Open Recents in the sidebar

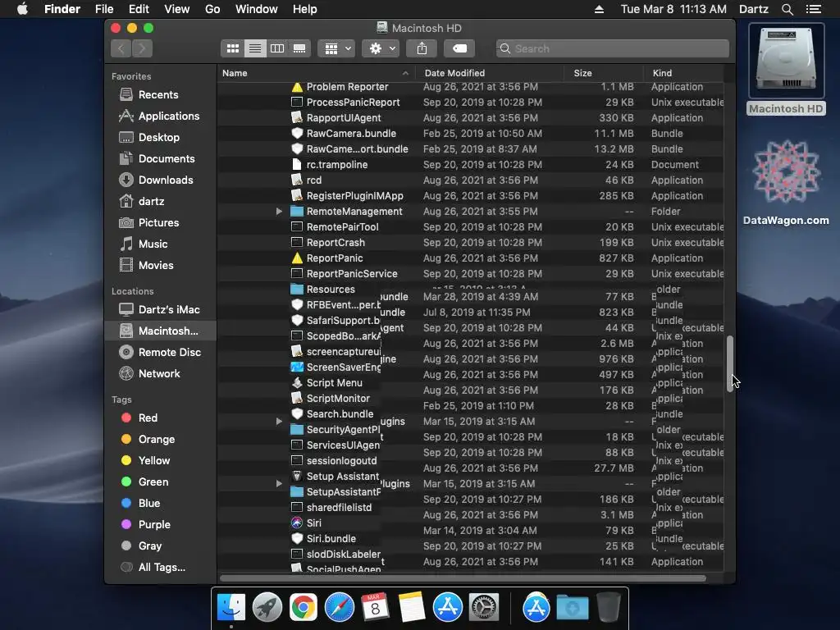coord(158,95)
